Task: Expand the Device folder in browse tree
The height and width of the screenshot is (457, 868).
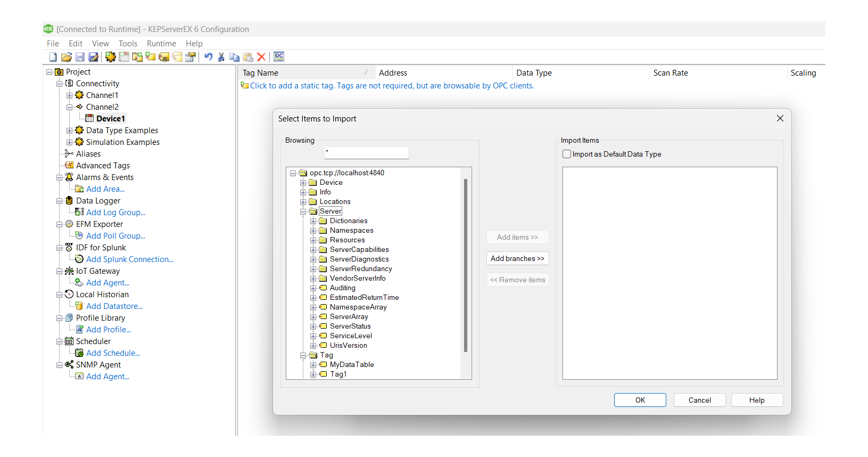Action: pos(303,183)
